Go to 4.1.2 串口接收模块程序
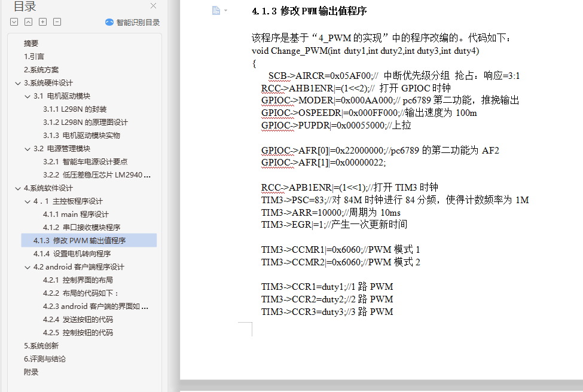Image resolution: width=583 pixels, height=392 pixels. 81,228
